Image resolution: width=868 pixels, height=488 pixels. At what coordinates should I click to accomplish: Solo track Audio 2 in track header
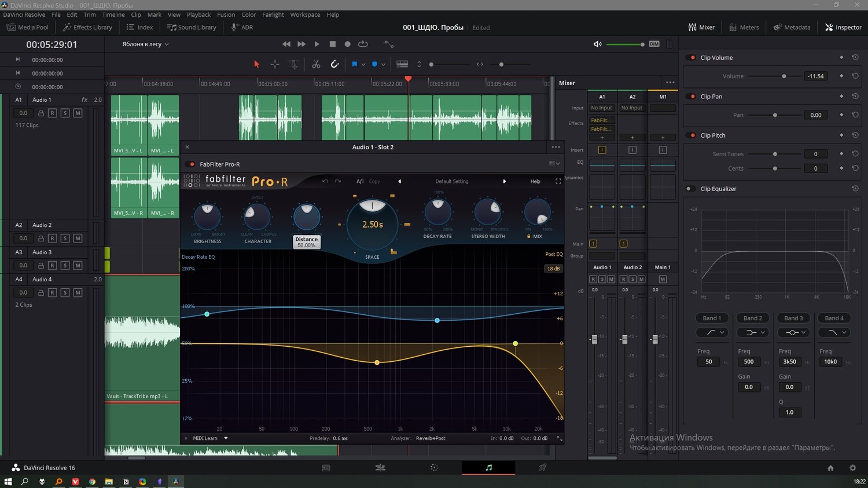click(65, 238)
